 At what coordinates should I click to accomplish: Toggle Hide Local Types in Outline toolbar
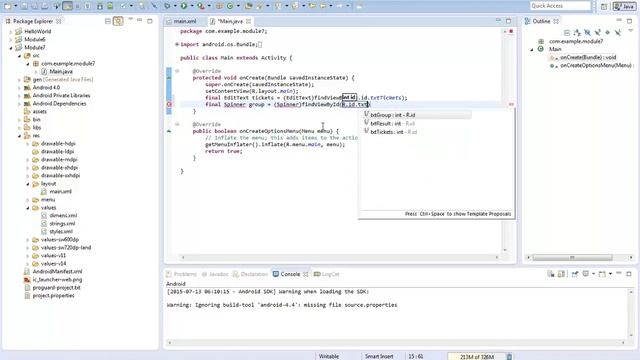618,32
